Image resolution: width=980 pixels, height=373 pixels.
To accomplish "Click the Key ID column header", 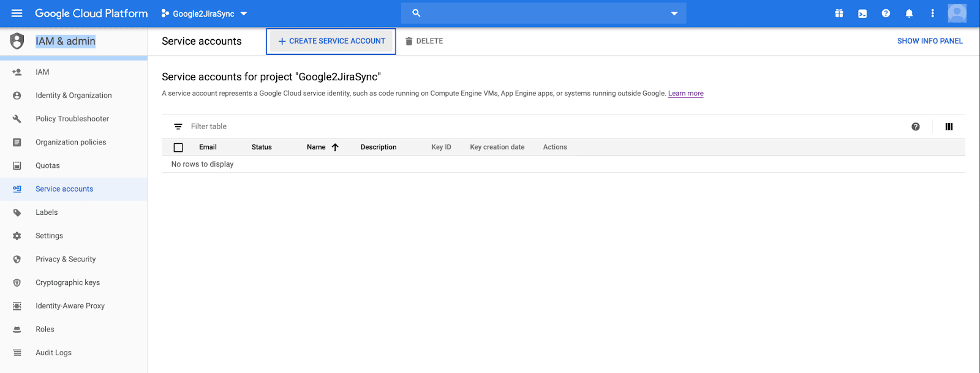I will tap(441, 147).
